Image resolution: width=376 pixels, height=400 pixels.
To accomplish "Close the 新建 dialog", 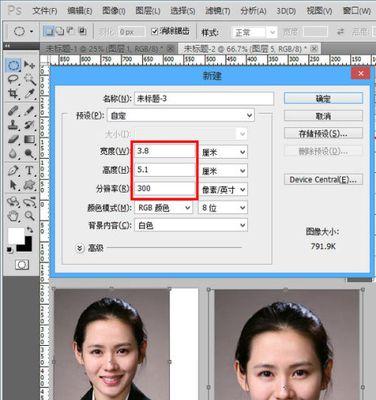I will [x=361, y=74].
